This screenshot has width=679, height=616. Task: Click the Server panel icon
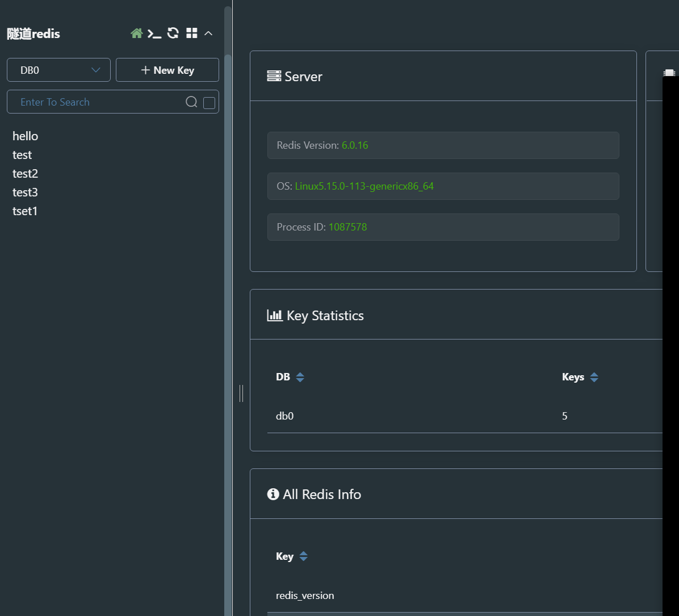point(274,76)
